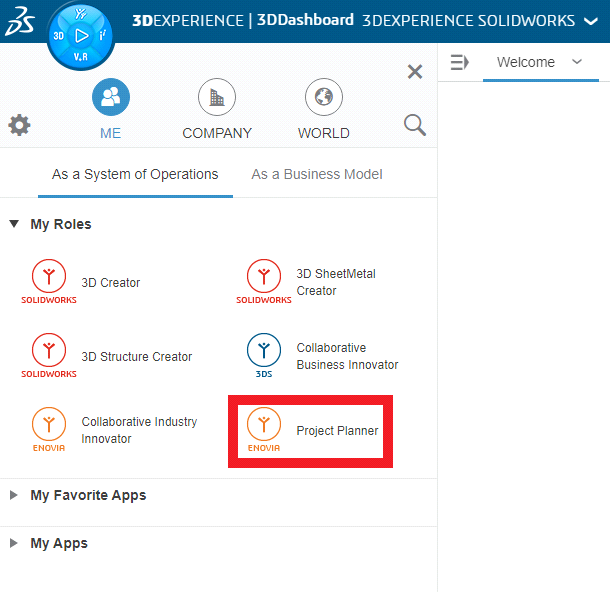Viewport: 610px width, 592px height.
Task: Open the Welcome tab dropdown chevron
Action: (x=577, y=61)
